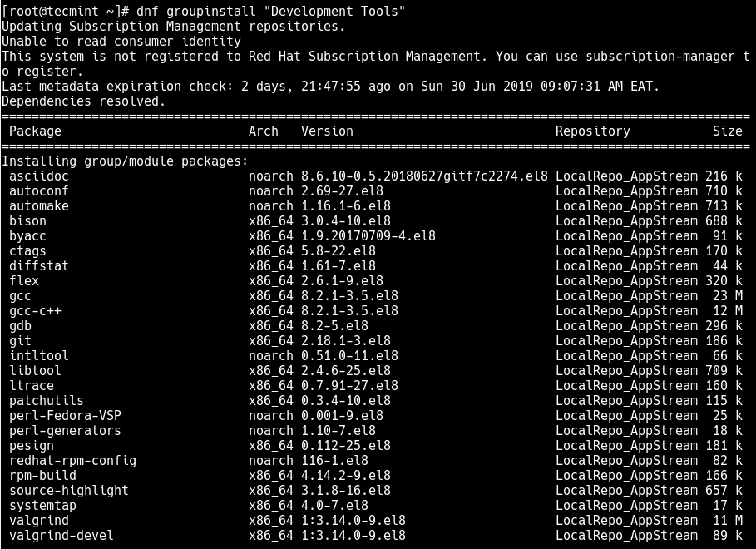Click the Package column header
The height and width of the screenshot is (549, 756).
[35, 131]
